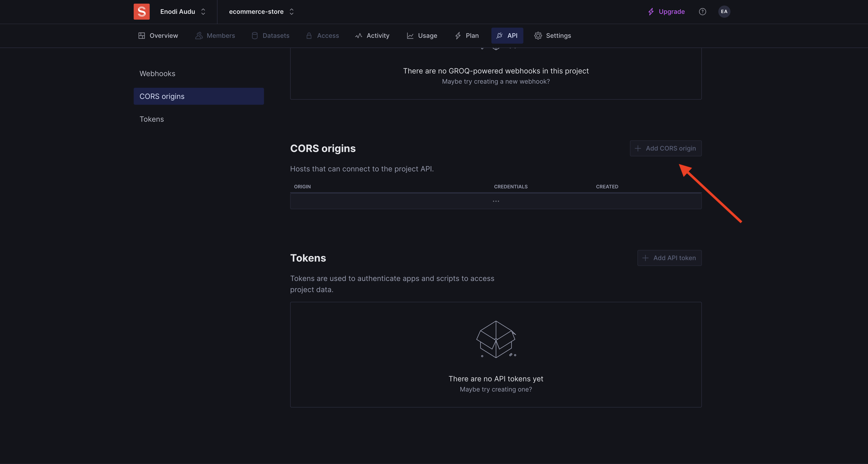Click the Access padlock icon
Viewport: 868px width, 464px height.
(309, 35)
